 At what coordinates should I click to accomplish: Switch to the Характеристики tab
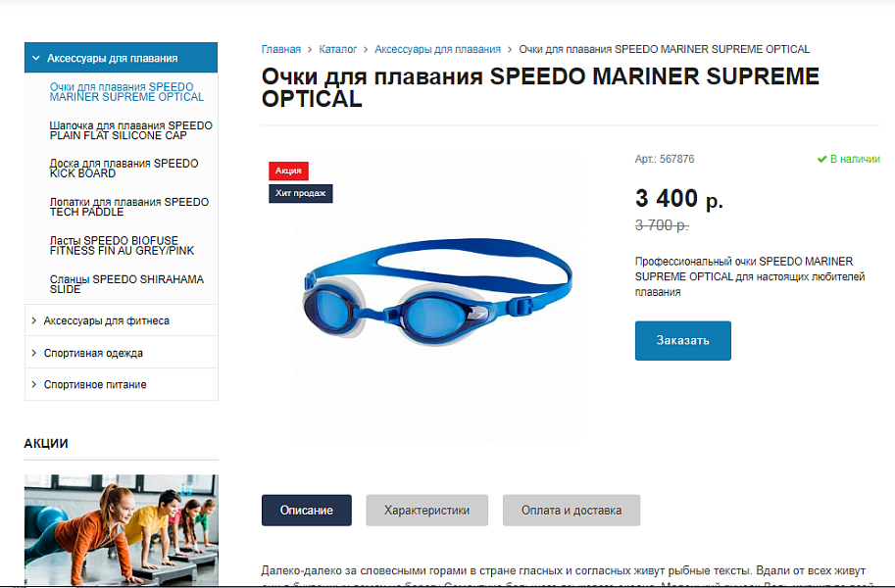[x=427, y=511]
